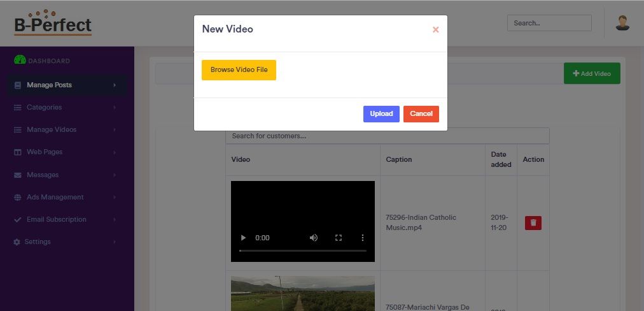Click the 2019-11-20 date cell
The width and height of the screenshot is (644, 311).
500,222
